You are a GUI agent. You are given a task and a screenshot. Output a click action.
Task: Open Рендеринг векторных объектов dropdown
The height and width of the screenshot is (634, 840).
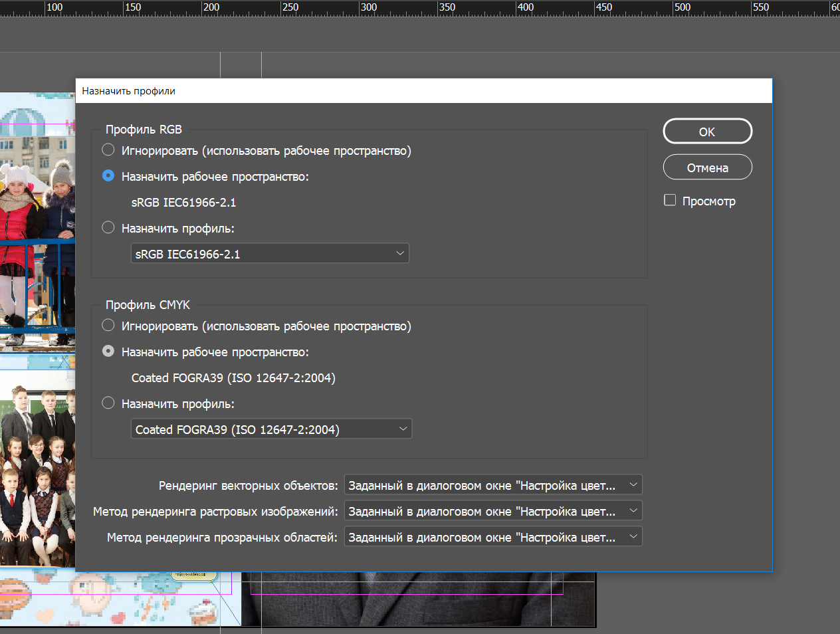(493, 485)
